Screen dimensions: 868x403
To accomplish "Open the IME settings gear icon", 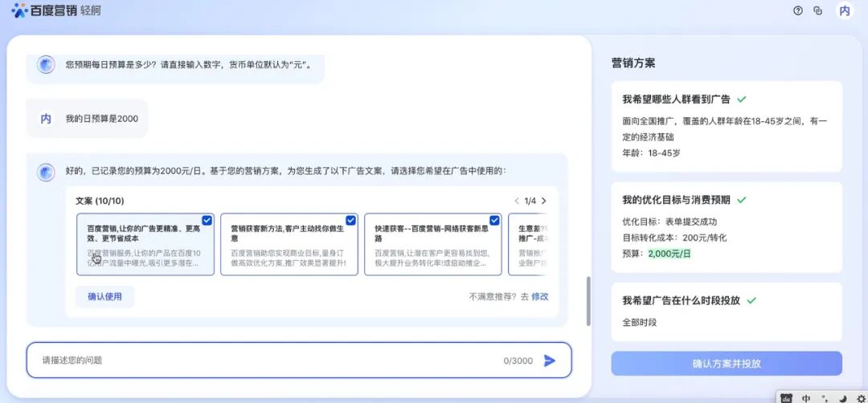I will point(860,397).
